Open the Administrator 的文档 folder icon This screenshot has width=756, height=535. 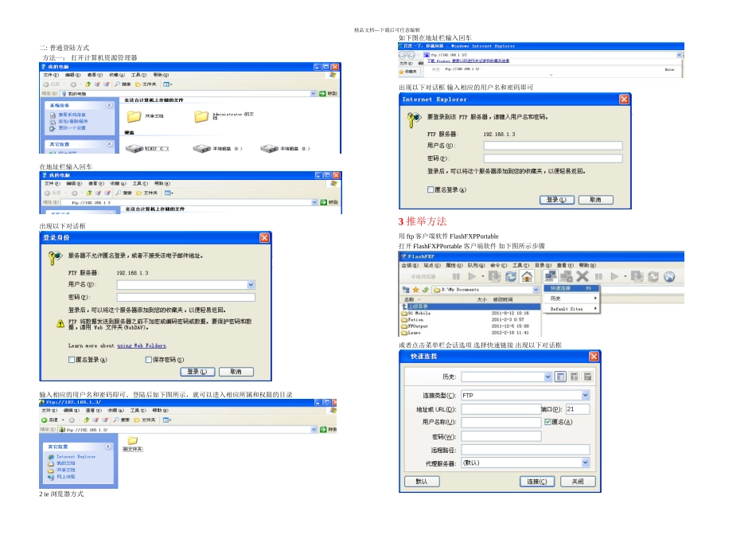pyautogui.click(x=201, y=116)
